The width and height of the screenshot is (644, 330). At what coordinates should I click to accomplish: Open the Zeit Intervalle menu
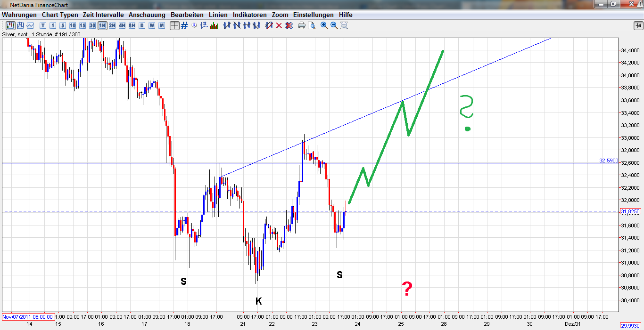point(103,15)
